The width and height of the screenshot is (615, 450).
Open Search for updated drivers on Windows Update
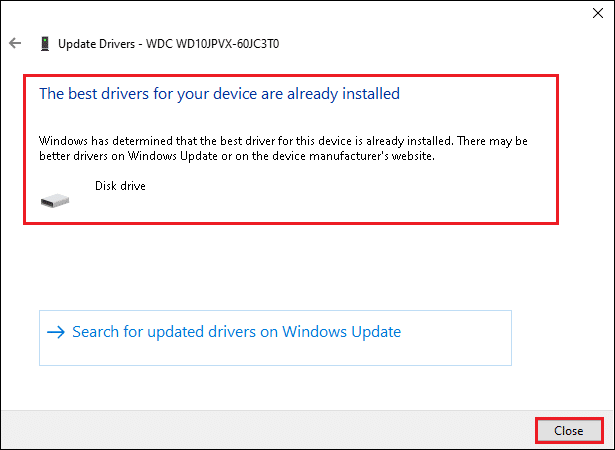coord(236,332)
